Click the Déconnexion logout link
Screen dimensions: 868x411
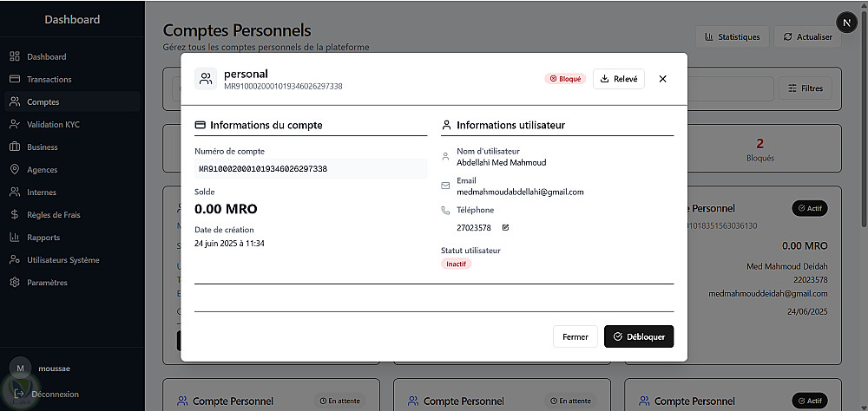54,395
